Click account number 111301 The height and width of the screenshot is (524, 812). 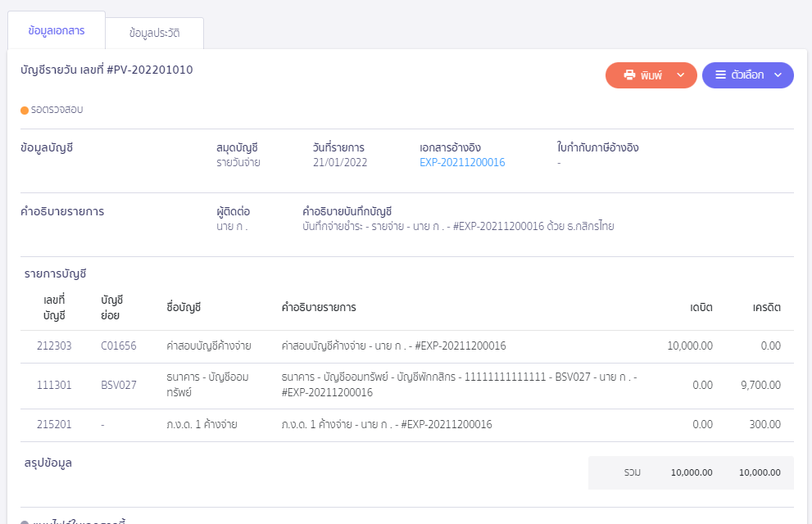[54, 385]
